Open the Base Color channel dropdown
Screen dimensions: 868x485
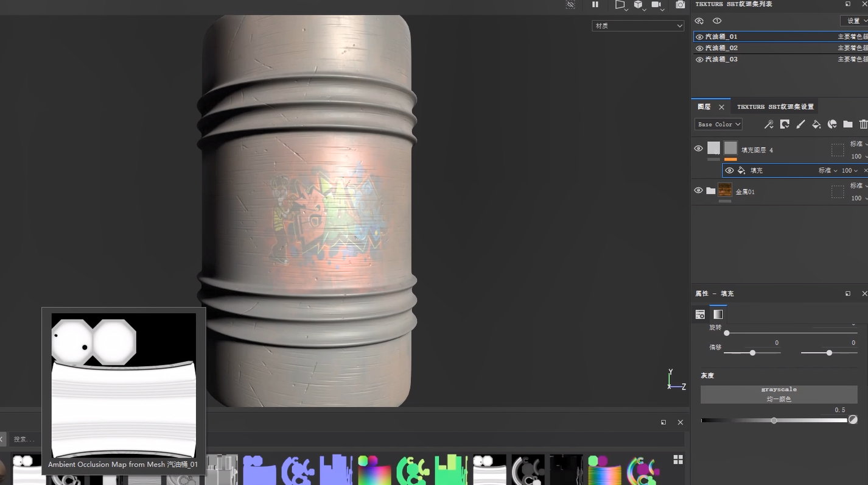coord(718,124)
